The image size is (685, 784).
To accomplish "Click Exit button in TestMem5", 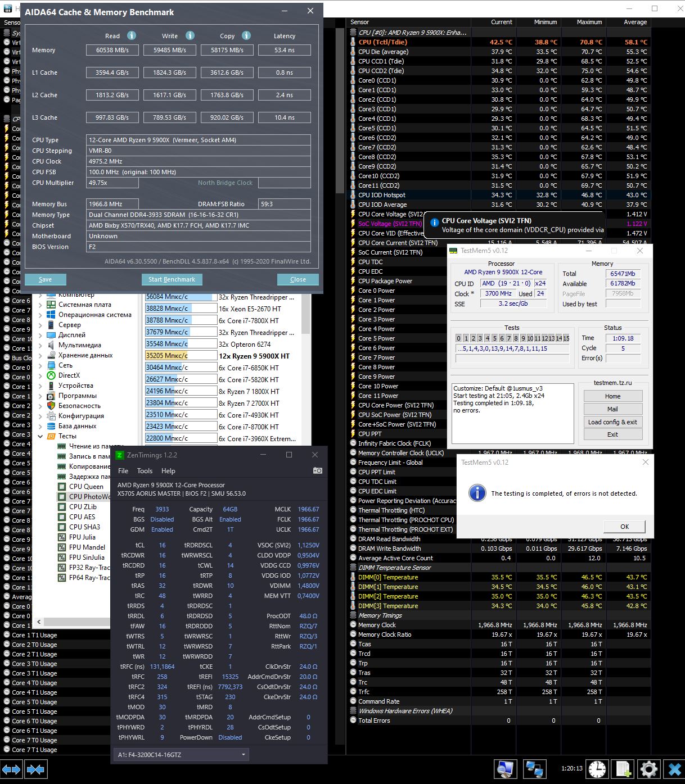I will [x=612, y=434].
